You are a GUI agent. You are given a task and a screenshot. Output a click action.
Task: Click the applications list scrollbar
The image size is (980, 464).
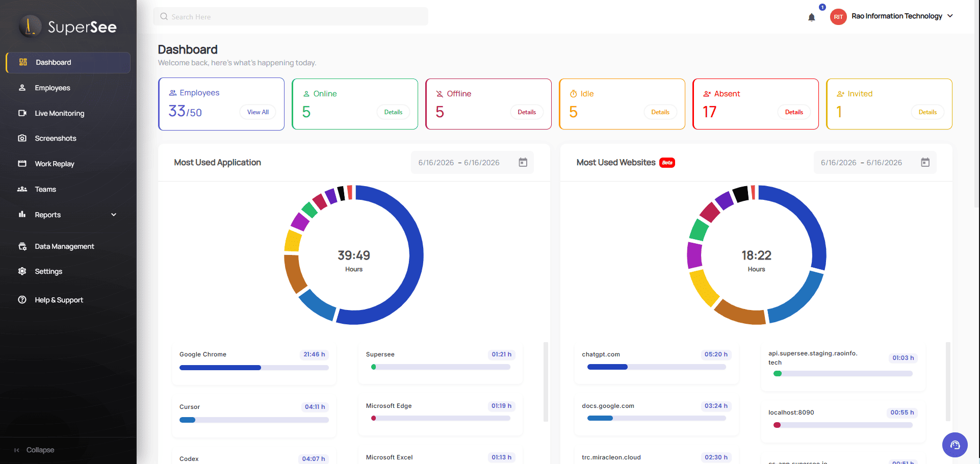546,382
